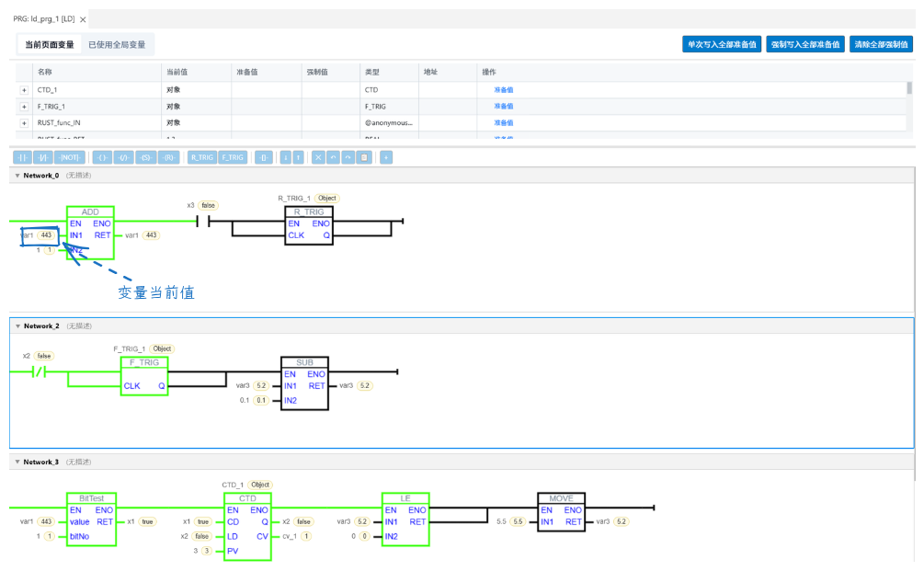This screenshot has height=571, width=924.
Task: Insert a normally open contact
Action: point(22,157)
